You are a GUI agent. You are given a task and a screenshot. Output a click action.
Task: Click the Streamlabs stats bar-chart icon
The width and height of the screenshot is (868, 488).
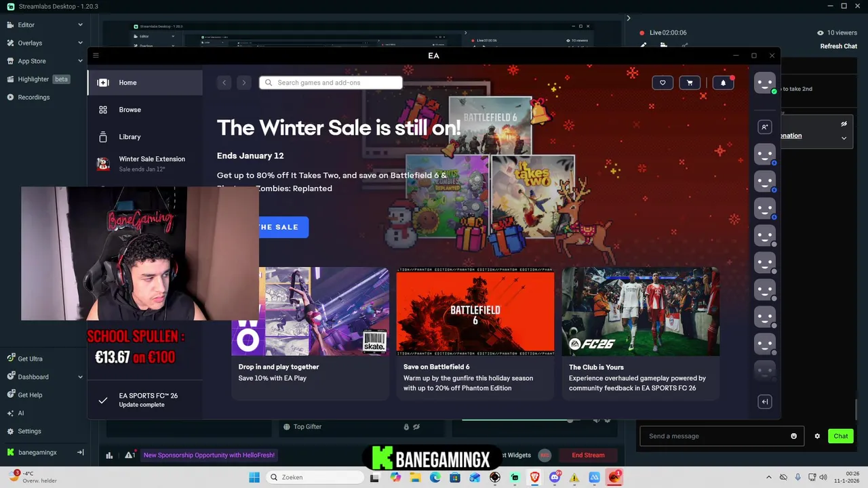click(109, 455)
